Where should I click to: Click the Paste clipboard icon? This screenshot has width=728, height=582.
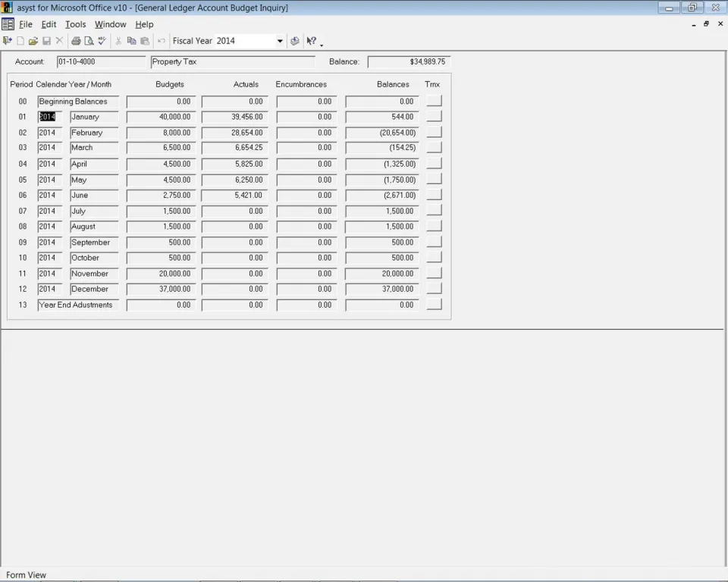[145, 41]
